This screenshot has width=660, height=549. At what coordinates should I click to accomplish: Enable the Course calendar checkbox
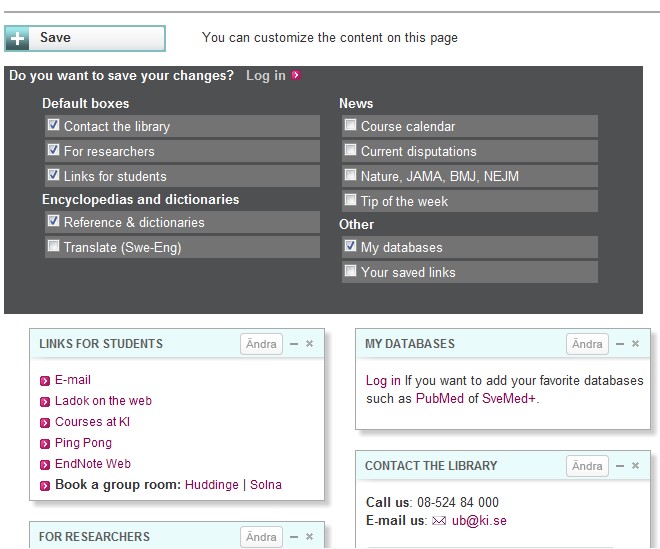click(351, 125)
